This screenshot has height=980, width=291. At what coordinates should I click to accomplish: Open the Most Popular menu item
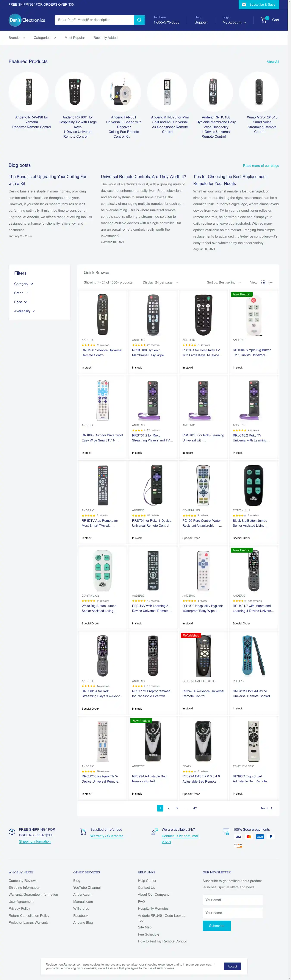75,38
